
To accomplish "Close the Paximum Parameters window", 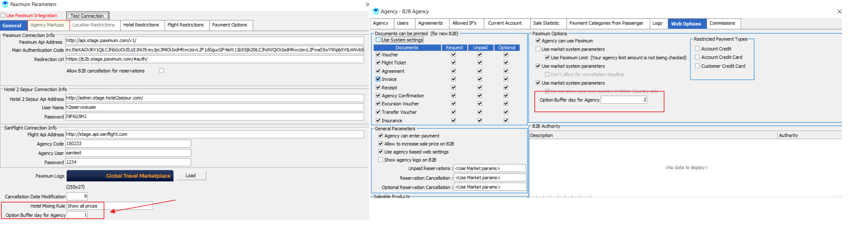I will [367, 4].
